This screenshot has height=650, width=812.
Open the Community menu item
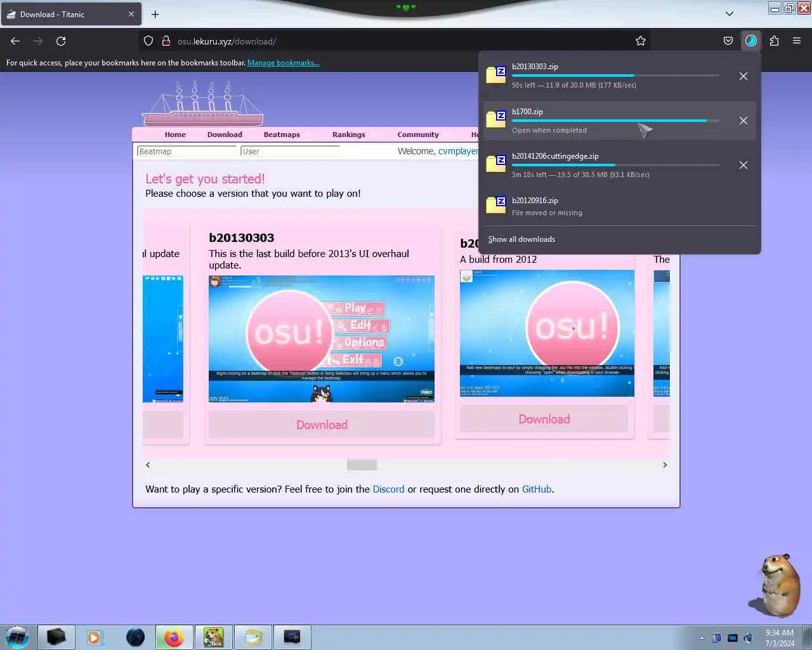[x=418, y=135]
